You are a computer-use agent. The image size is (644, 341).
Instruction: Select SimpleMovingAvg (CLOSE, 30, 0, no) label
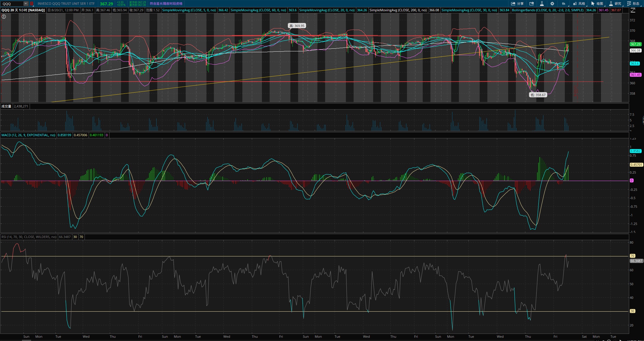pyautogui.click(x=469, y=10)
